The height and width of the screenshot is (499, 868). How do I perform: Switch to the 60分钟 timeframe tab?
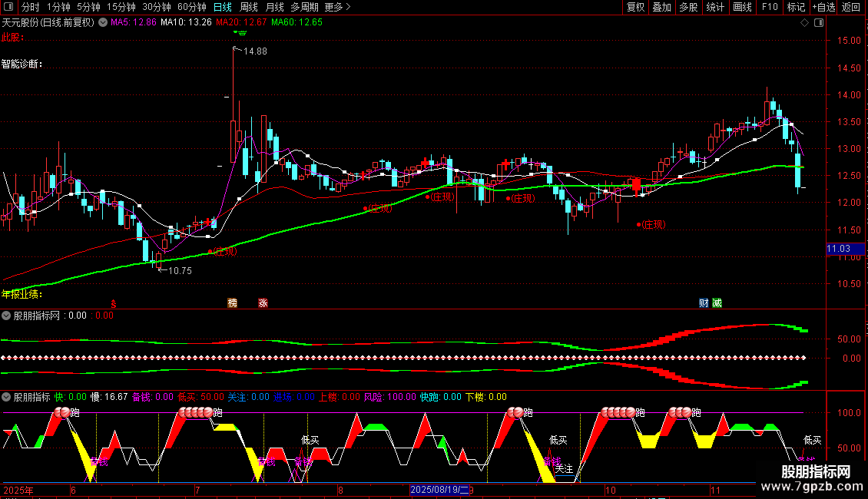coord(192,7)
